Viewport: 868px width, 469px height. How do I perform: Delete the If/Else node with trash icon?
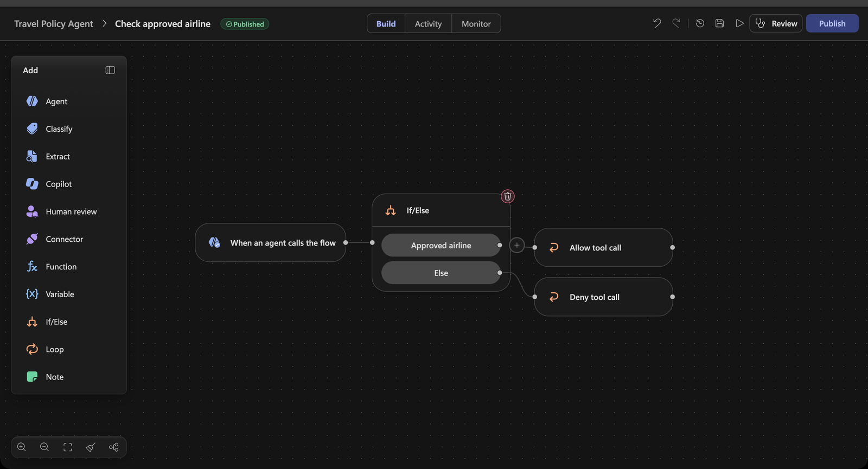coord(508,196)
